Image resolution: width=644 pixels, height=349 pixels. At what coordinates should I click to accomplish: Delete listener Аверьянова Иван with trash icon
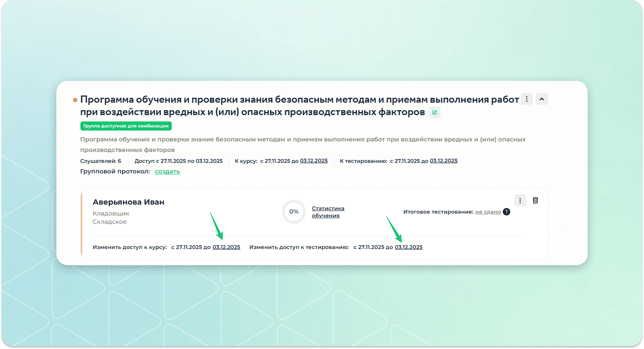click(x=535, y=200)
